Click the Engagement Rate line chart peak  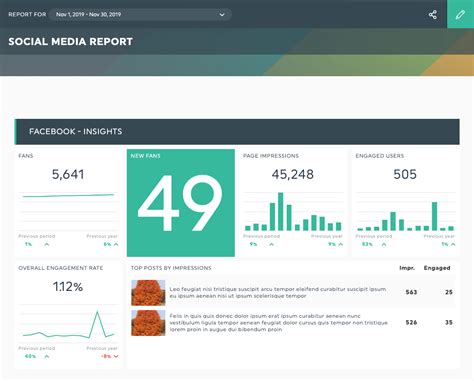coord(97,312)
